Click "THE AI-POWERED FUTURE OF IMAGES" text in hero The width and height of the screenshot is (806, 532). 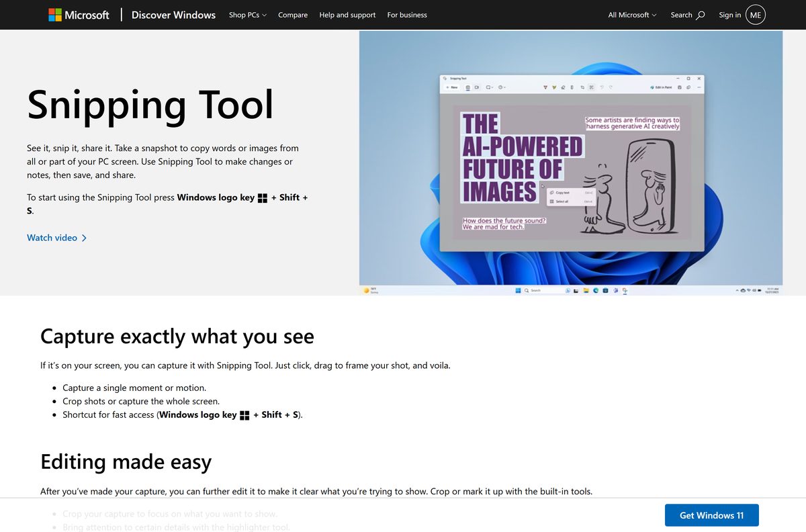(521, 158)
